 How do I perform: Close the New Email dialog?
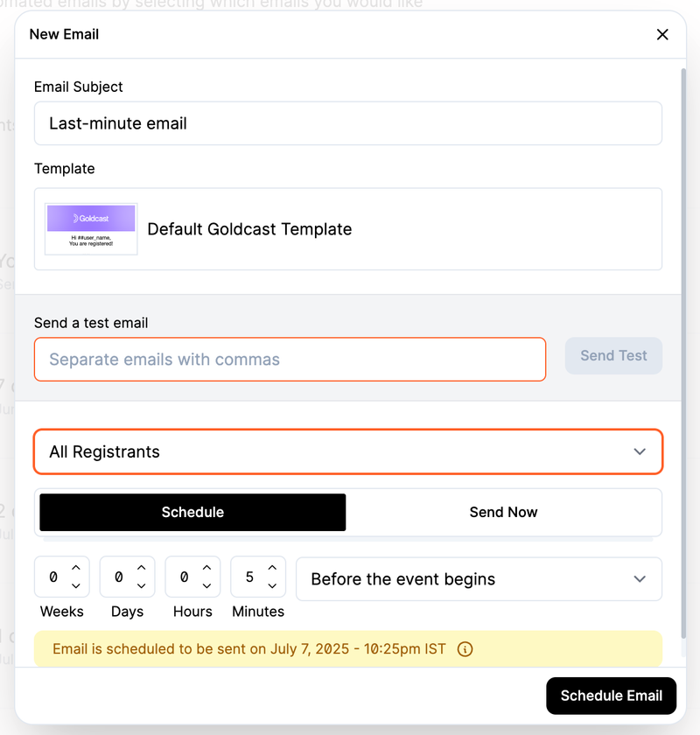click(x=662, y=35)
